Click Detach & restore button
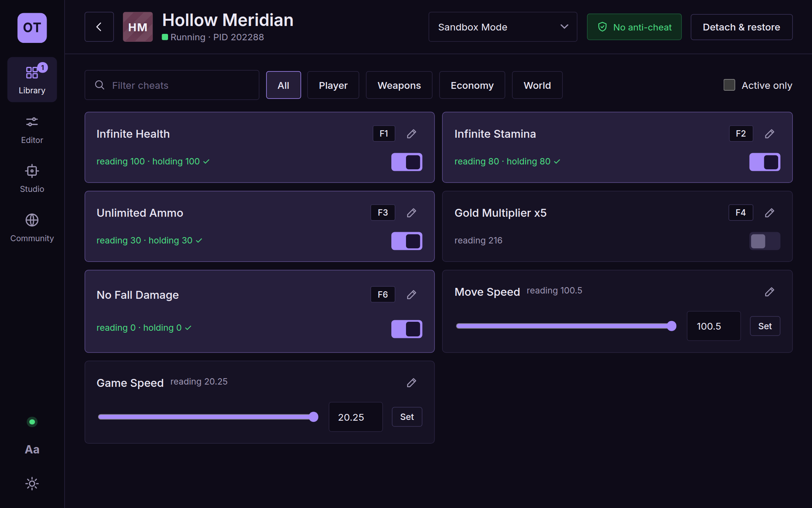The image size is (812, 508). 741,27
